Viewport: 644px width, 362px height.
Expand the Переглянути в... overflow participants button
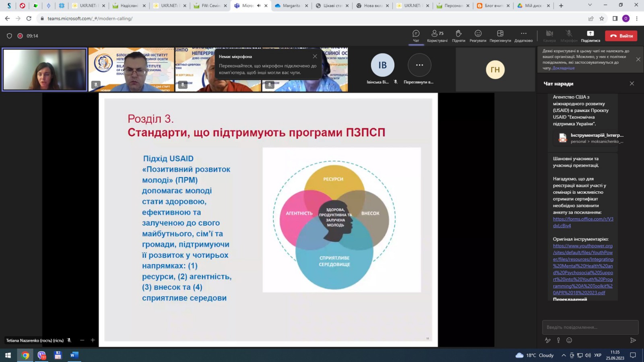pyautogui.click(x=419, y=65)
